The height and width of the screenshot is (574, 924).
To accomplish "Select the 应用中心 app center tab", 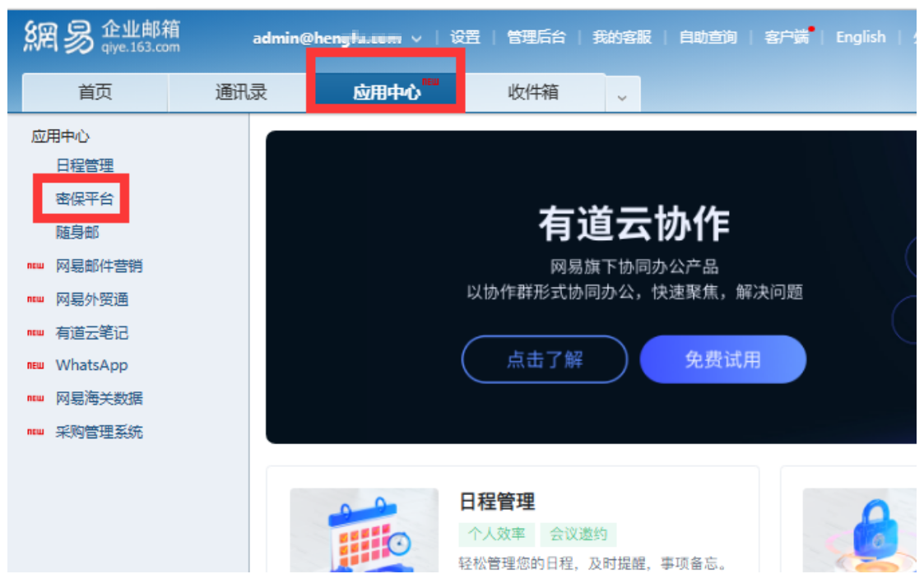I will tap(386, 92).
